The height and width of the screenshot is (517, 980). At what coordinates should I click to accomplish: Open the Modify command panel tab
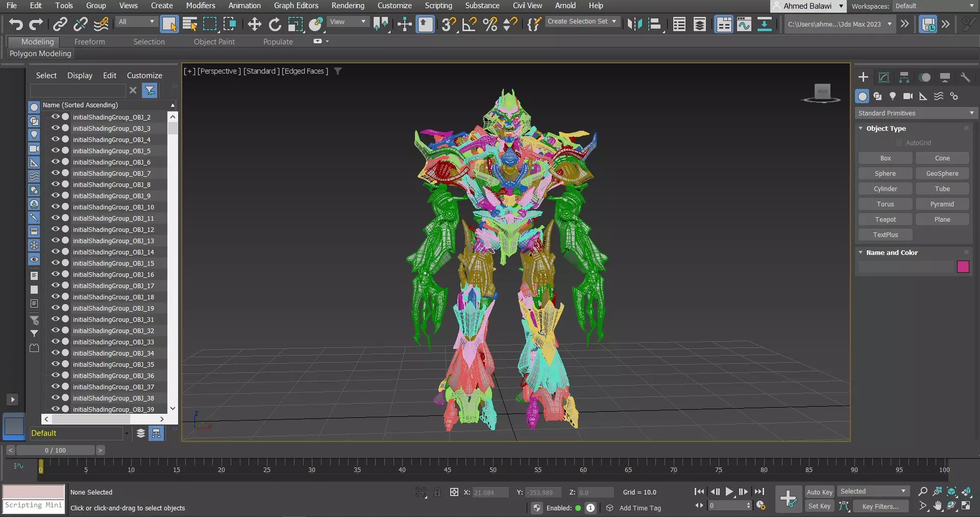coord(884,77)
